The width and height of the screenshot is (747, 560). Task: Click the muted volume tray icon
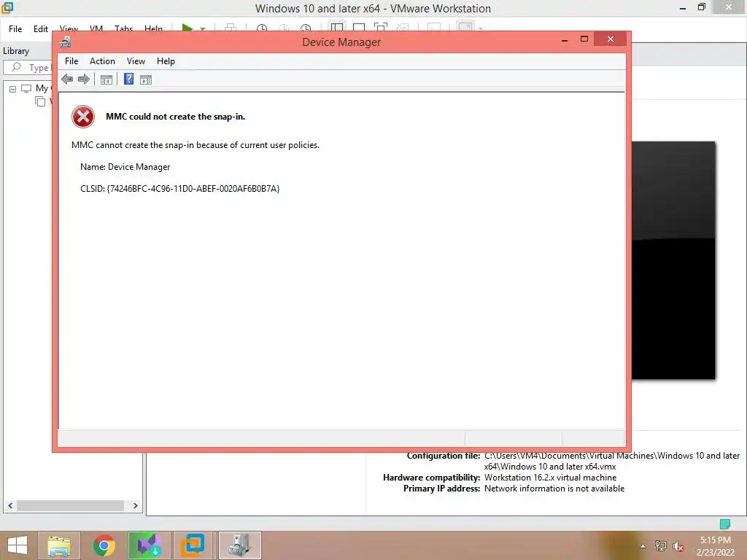678,547
